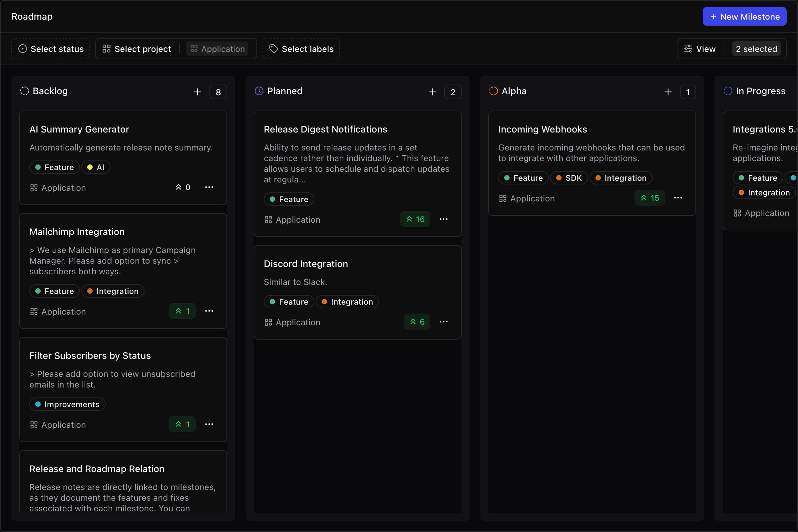Add a new card to the Planned column
798x532 pixels.
tap(432, 92)
